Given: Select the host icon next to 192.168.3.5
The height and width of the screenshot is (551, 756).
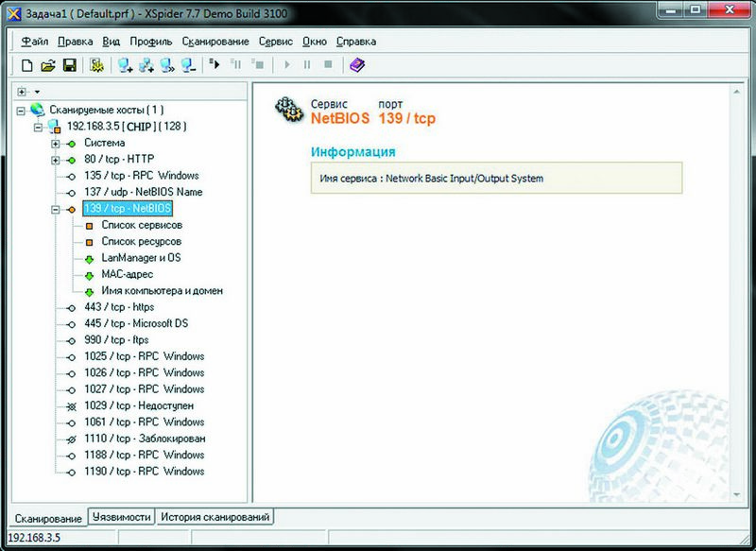Looking at the screenshot, I should point(54,128).
